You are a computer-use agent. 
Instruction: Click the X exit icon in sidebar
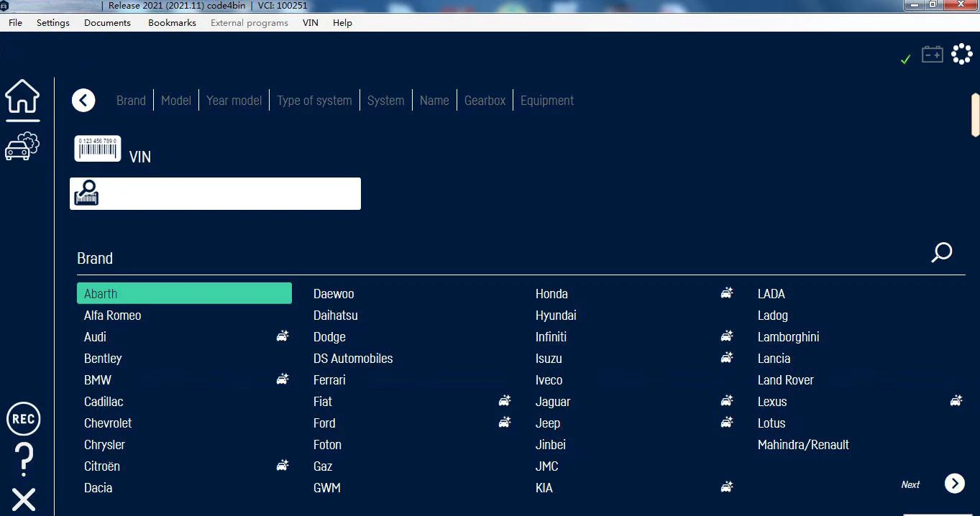23,499
